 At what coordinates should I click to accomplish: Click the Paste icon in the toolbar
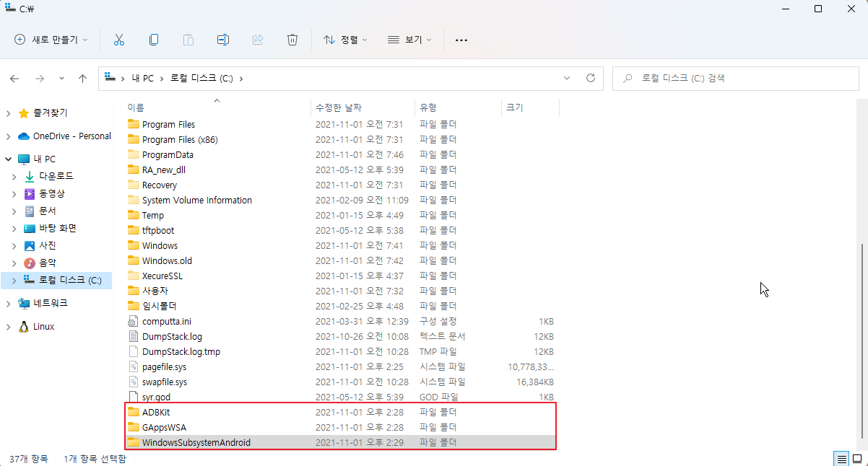pos(188,40)
